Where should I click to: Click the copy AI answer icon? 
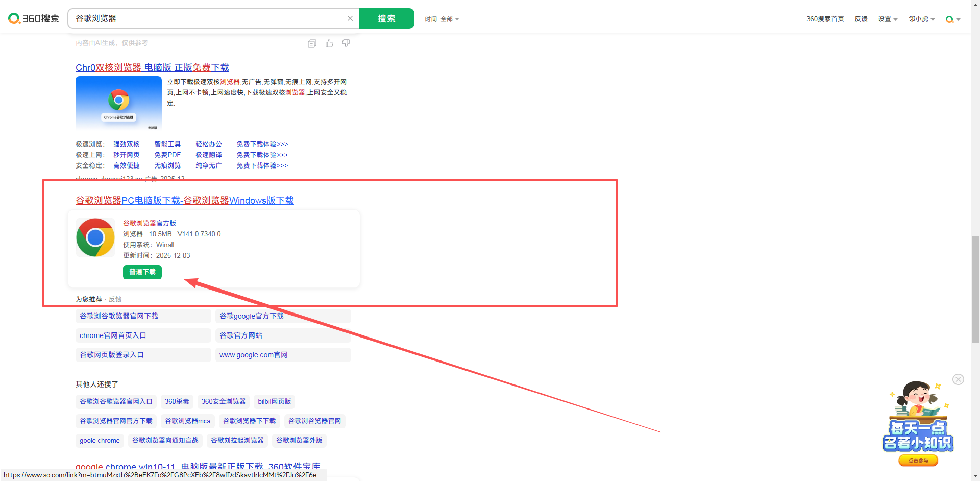pos(312,44)
